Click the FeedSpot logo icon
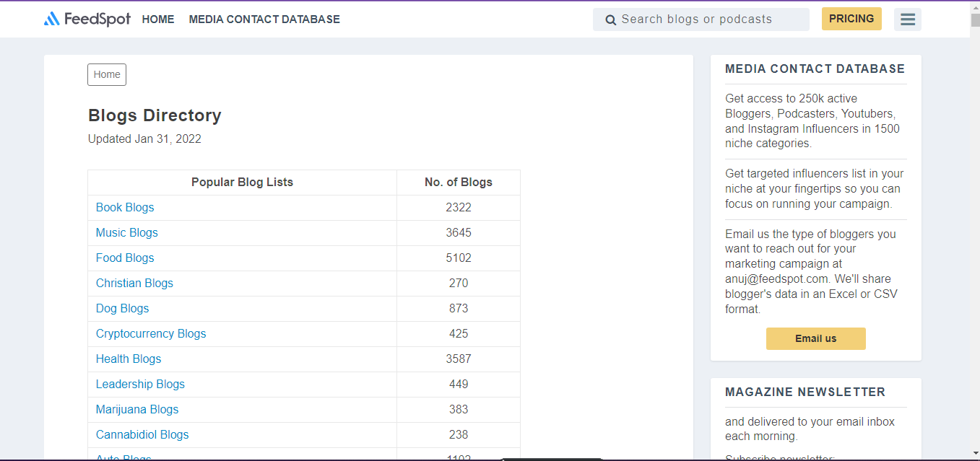 coord(52,19)
